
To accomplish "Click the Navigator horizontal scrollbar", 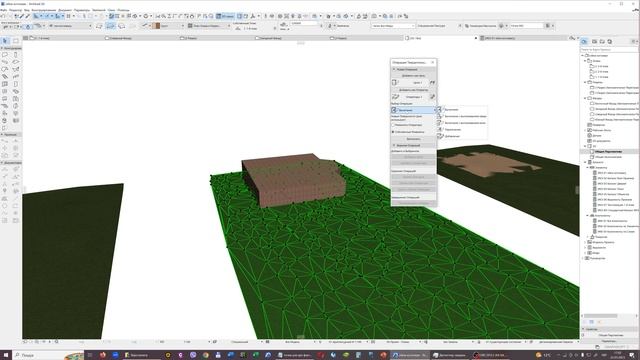I will click(600, 316).
